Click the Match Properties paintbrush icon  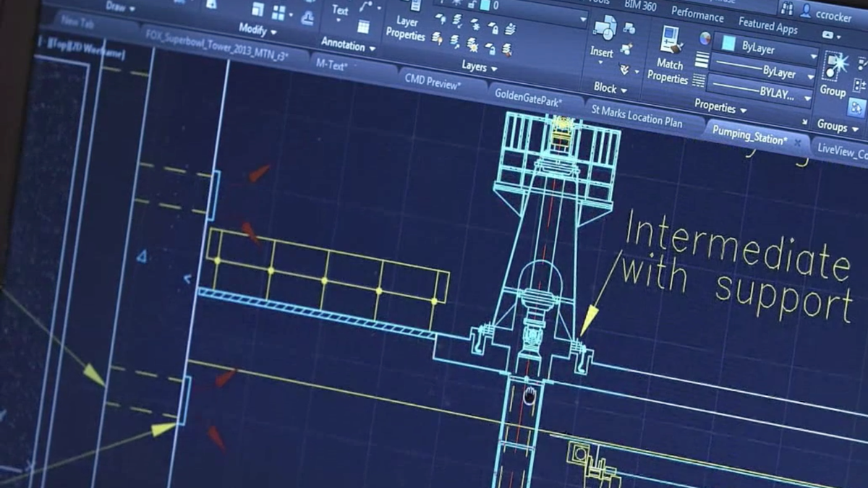671,40
